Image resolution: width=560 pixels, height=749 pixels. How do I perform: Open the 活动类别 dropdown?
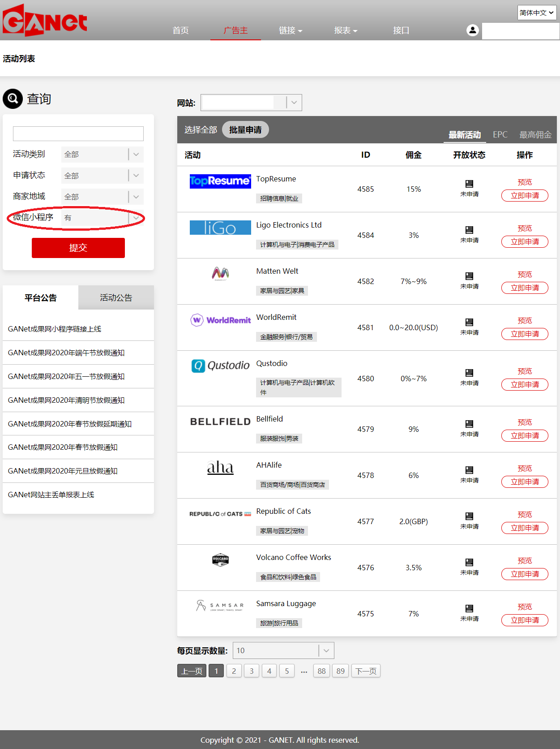click(103, 154)
